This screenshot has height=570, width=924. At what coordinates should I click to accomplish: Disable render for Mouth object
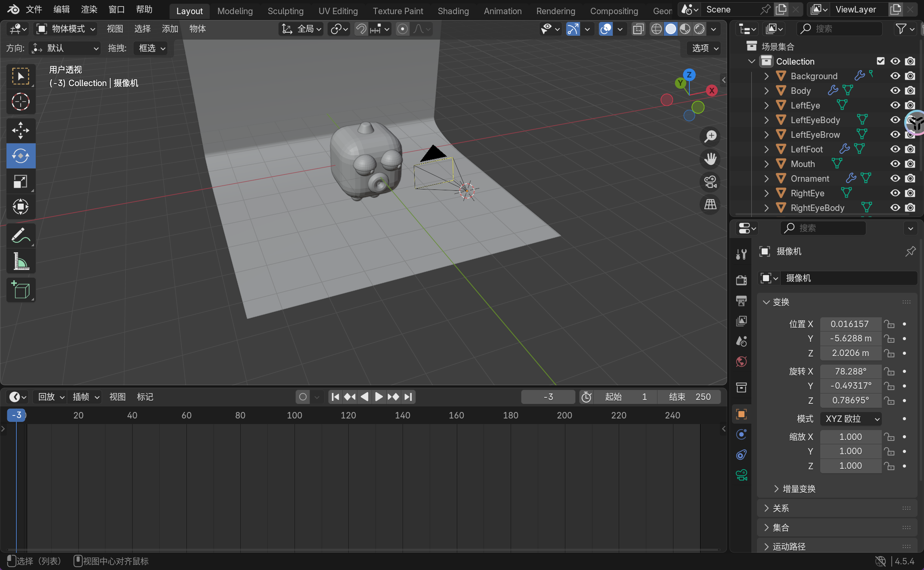pyautogui.click(x=910, y=164)
